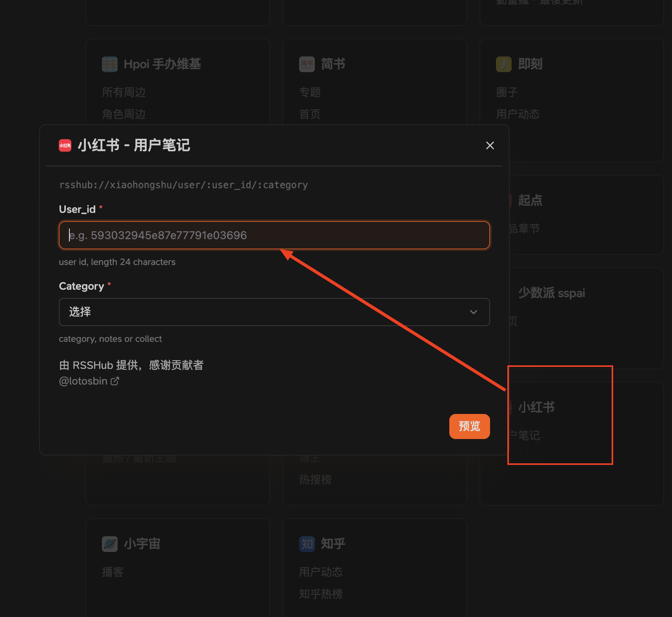This screenshot has height=617, width=672.
Task: Click the rsshub://xiaohongshu route text
Action: tap(183, 185)
